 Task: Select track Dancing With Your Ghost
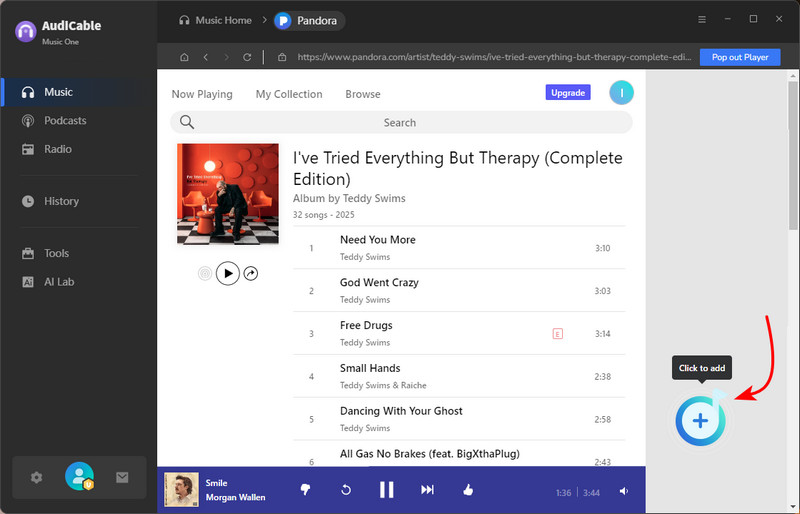tap(459, 420)
